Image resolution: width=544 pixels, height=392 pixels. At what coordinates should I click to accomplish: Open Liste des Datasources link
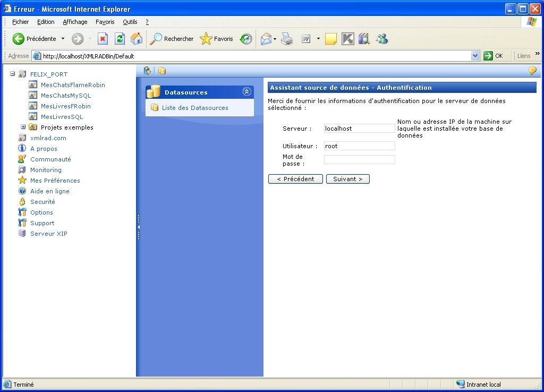tap(194, 108)
